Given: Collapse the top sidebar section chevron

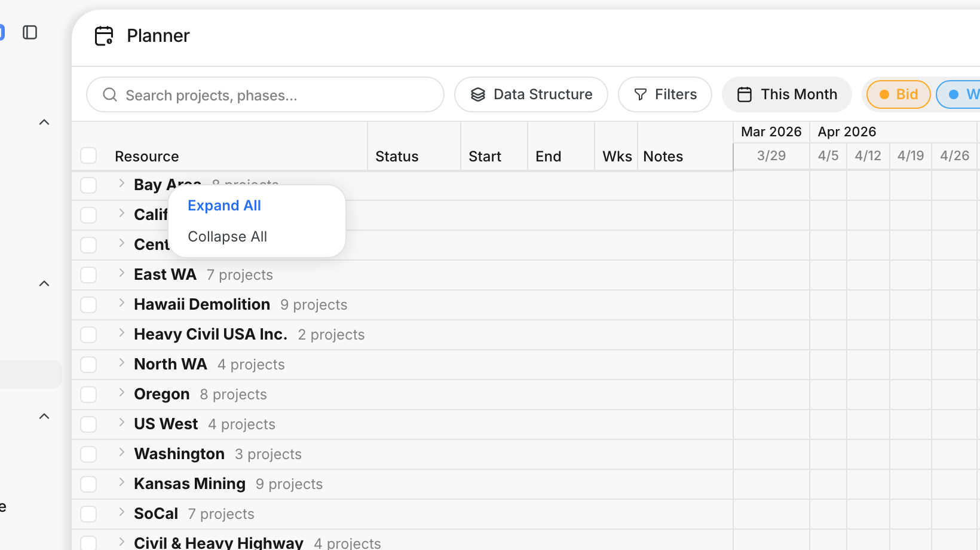Looking at the screenshot, I should (44, 123).
